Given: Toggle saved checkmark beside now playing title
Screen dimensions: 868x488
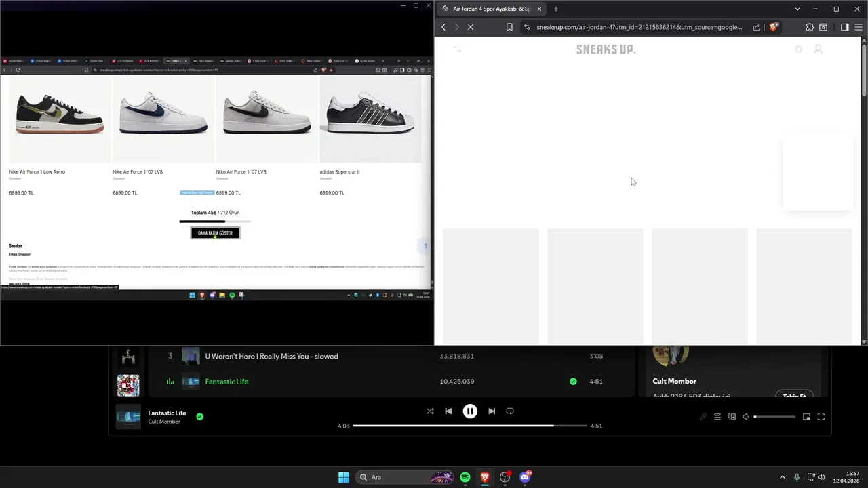Looking at the screenshot, I should 199,416.
